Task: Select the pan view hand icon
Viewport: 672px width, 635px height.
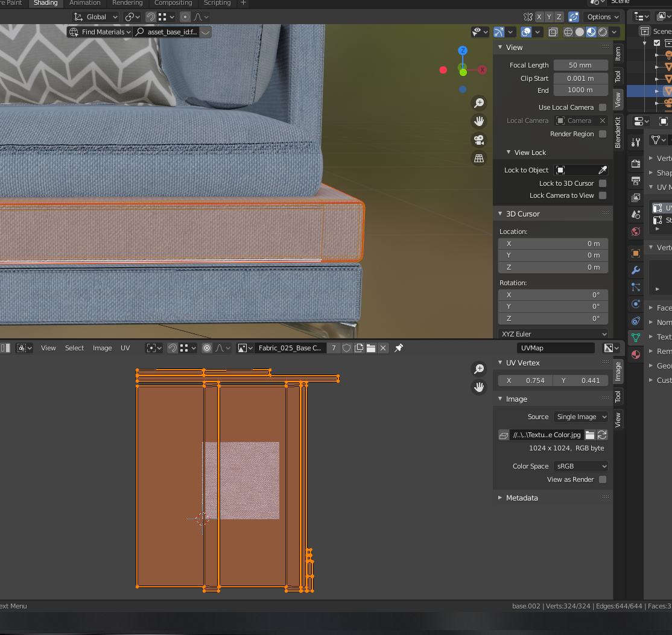Action: (x=479, y=121)
